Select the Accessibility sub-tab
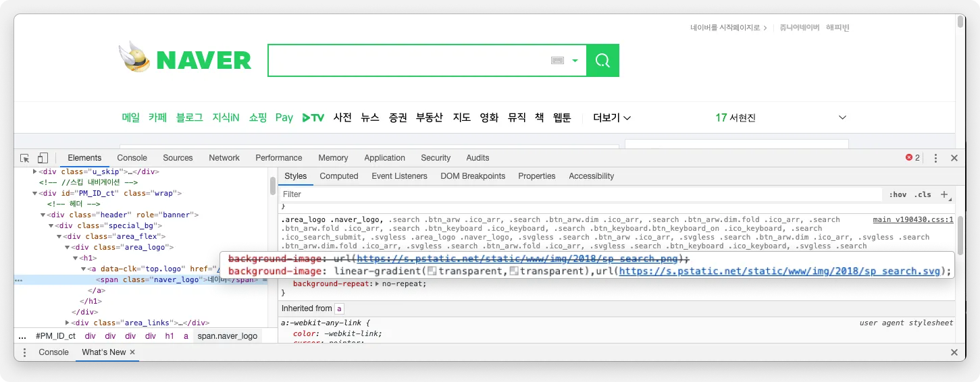Screen dimensions: 980x382 (592, 176)
